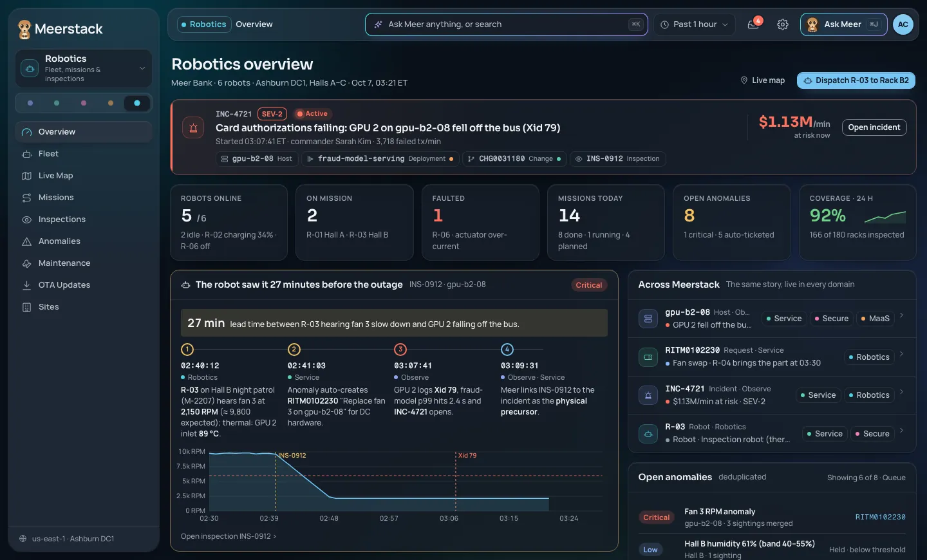Click the ticket icon beside RITM0102230 row
Viewport: 927px width, 560px height.
[648, 357]
